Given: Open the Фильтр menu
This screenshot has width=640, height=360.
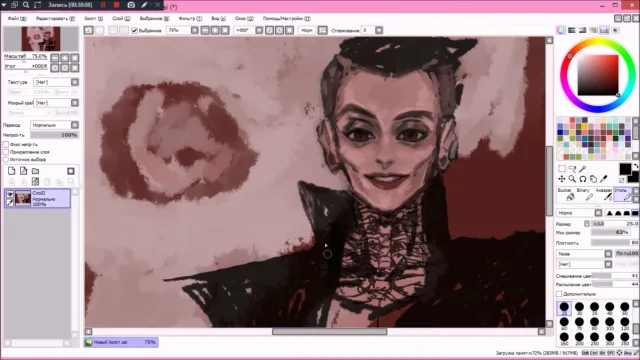Looking at the screenshot, I should 190,18.
